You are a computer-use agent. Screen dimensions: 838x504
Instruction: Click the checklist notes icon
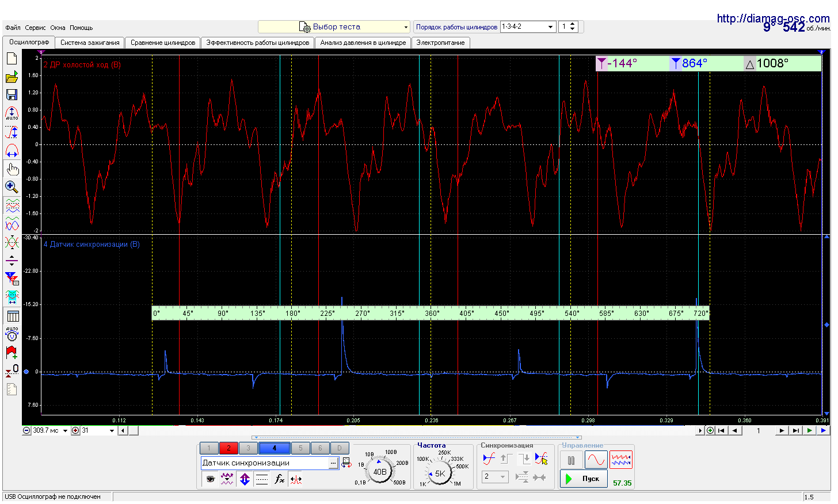point(12,389)
